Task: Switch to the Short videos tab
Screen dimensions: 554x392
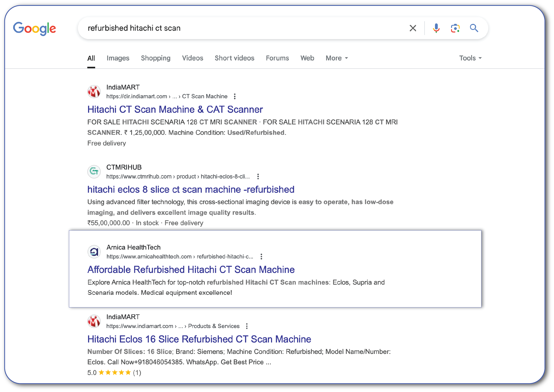Action: point(234,58)
